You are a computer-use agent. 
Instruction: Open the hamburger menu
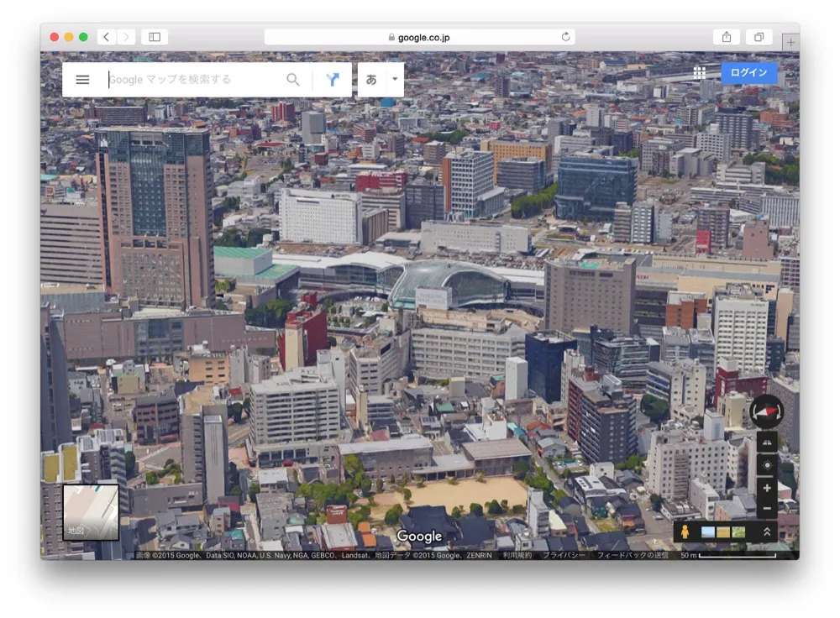click(x=81, y=79)
